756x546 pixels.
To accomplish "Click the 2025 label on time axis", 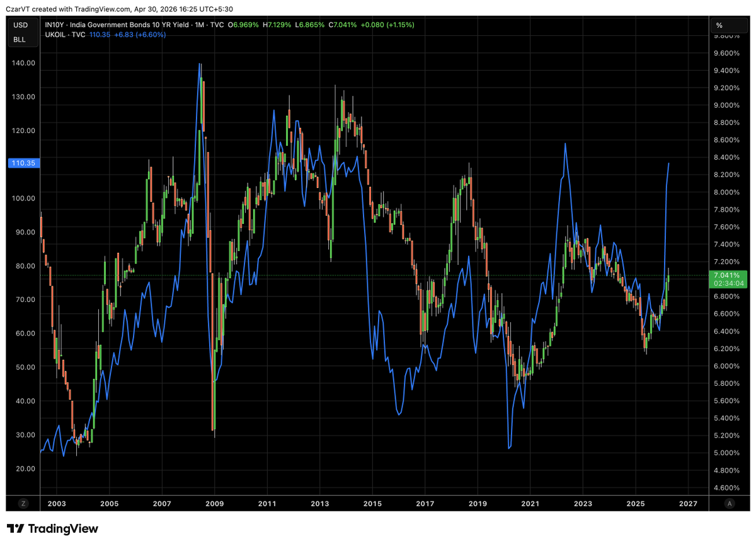I will pos(636,504).
